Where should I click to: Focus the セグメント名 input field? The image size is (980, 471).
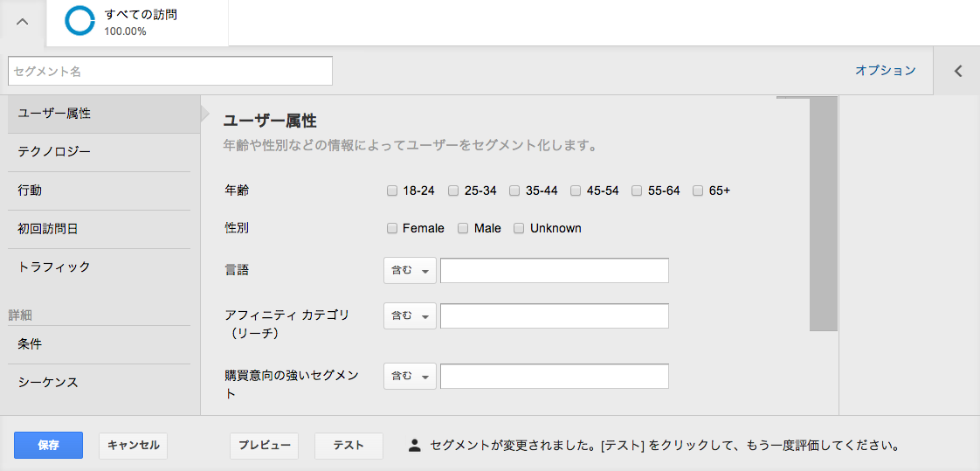[x=170, y=72]
